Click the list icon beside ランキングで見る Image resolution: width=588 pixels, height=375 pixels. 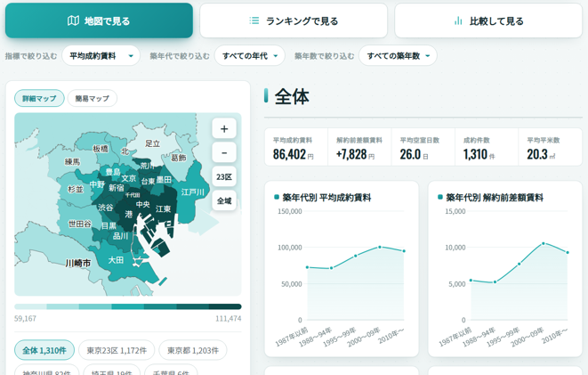254,20
